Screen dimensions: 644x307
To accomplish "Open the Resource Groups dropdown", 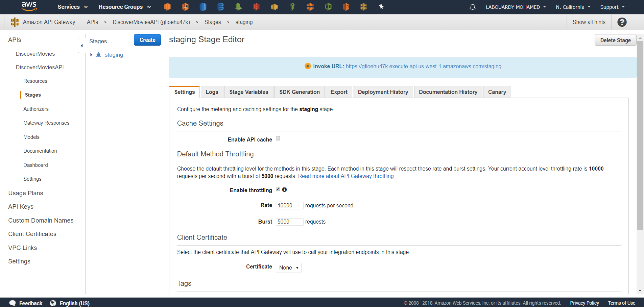I will click(x=125, y=7).
